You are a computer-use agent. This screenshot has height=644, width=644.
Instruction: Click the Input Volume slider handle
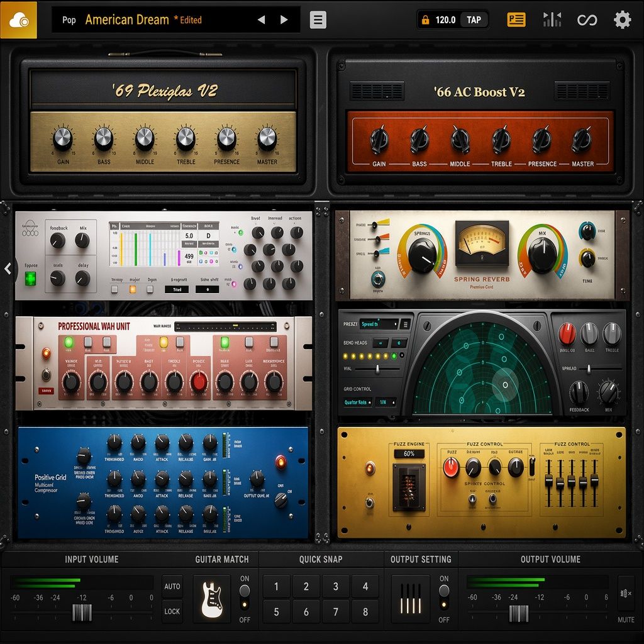82,613
